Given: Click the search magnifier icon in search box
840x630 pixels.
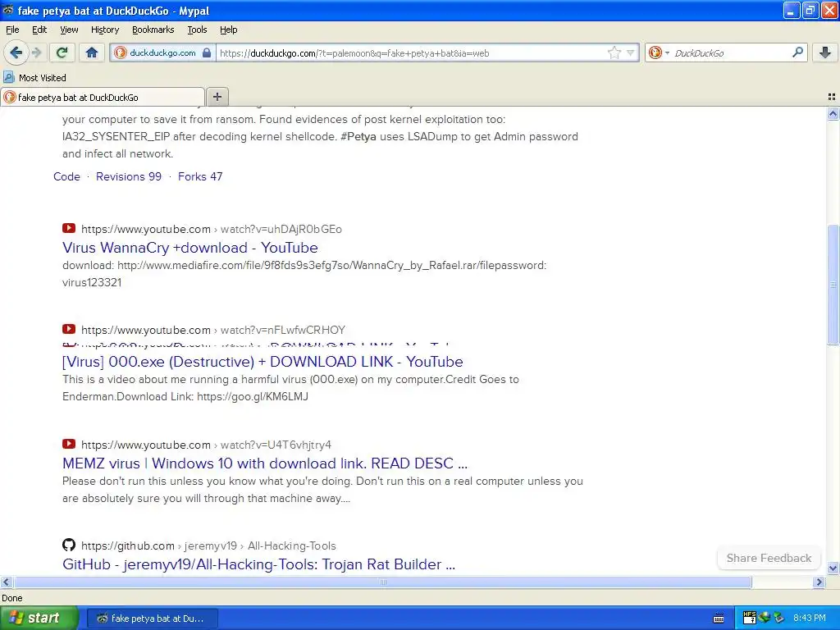Looking at the screenshot, I should point(797,52).
